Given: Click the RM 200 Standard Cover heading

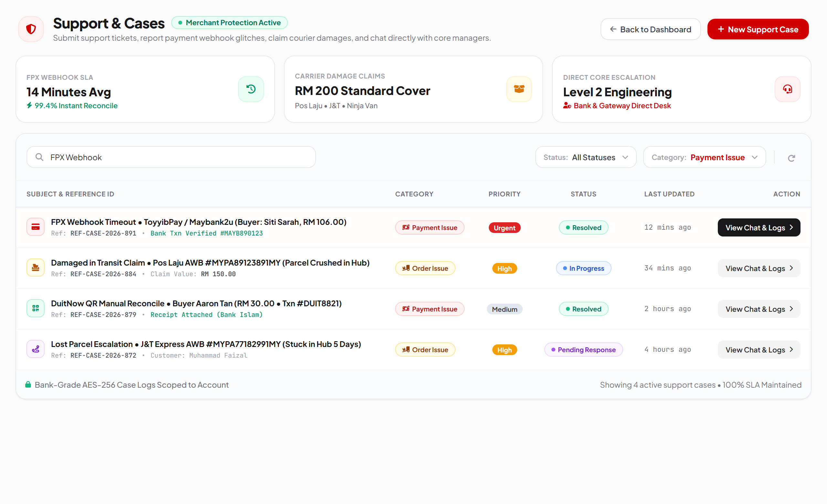Looking at the screenshot, I should [x=362, y=90].
